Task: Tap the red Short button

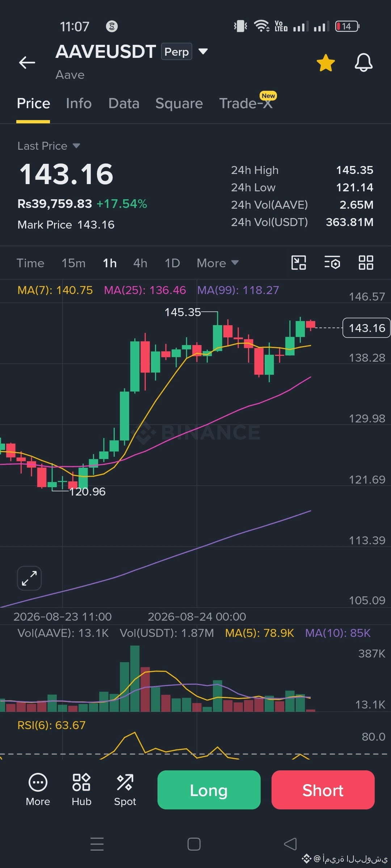Action: tap(323, 790)
